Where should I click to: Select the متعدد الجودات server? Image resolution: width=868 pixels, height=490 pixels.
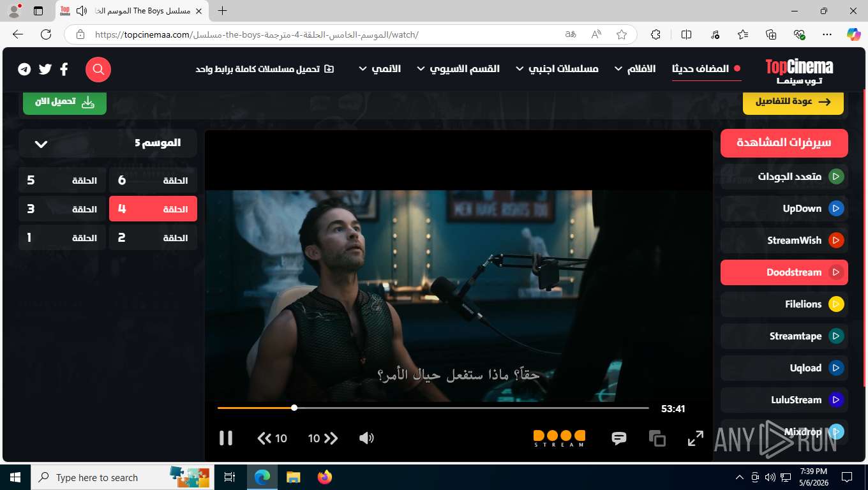point(784,177)
